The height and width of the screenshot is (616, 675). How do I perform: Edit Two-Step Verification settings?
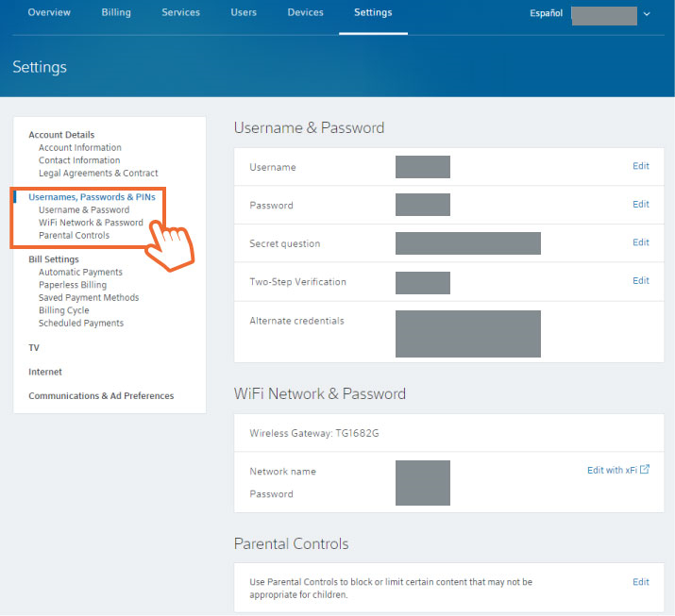click(640, 281)
